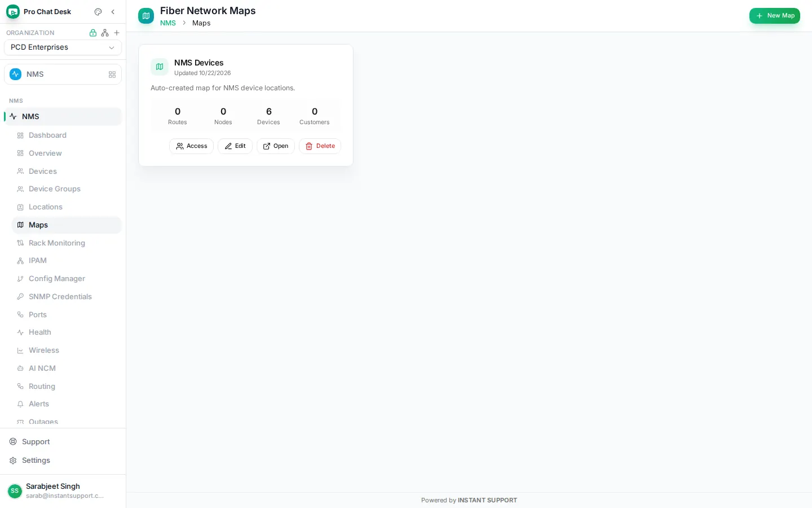Go to IPAM
Image resolution: width=812 pixels, height=508 pixels.
click(x=67, y=261)
